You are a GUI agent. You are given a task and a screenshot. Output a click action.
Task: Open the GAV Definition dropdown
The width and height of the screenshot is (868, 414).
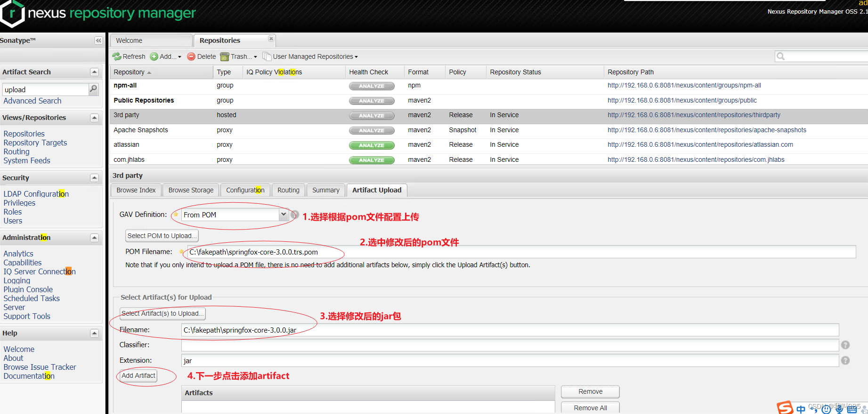(283, 215)
